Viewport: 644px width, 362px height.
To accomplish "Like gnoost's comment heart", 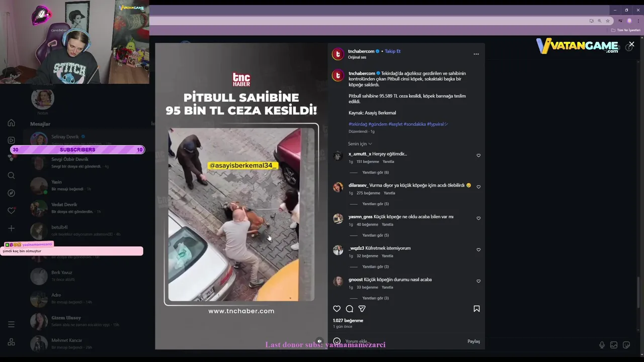I will click(x=478, y=281).
